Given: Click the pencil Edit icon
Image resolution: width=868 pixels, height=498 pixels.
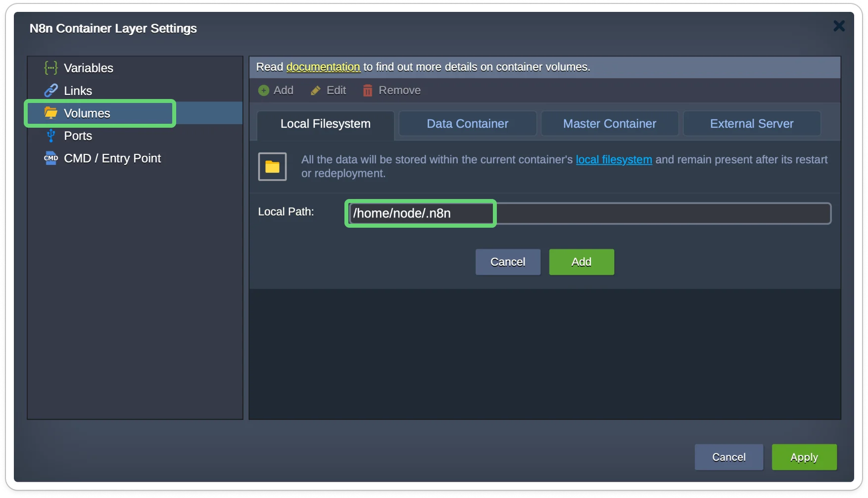Looking at the screenshot, I should point(315,91).
